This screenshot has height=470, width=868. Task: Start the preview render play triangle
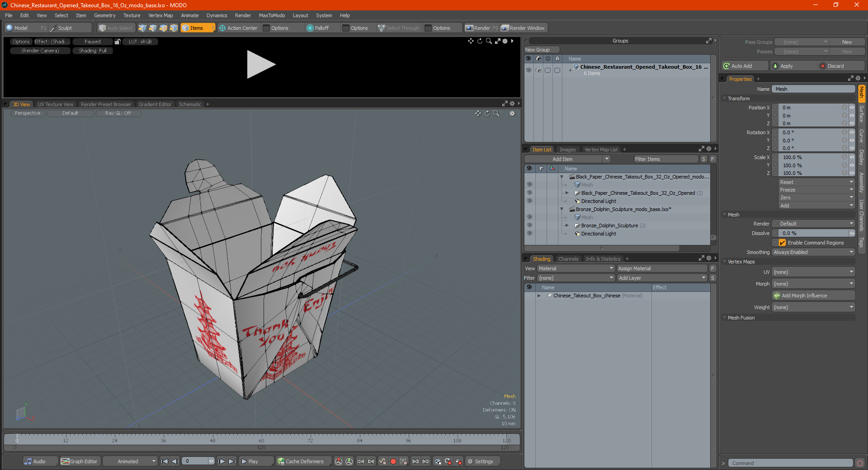click(x=261, y=65)
